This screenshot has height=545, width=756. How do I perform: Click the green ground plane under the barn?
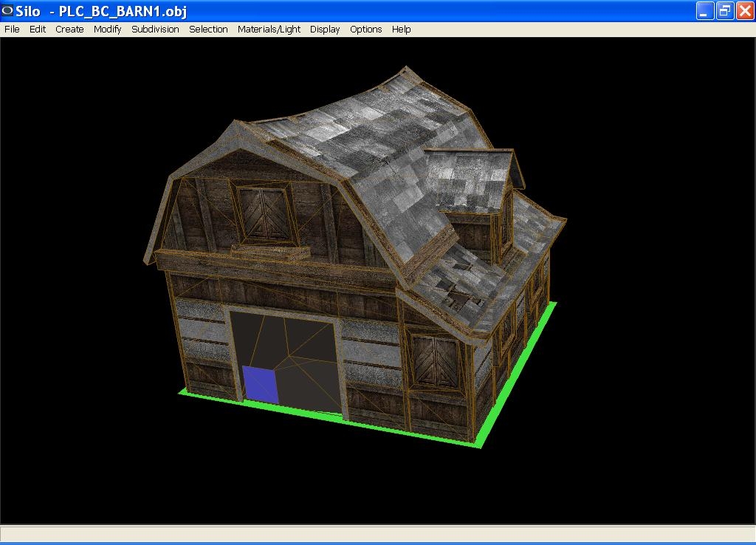517,369
